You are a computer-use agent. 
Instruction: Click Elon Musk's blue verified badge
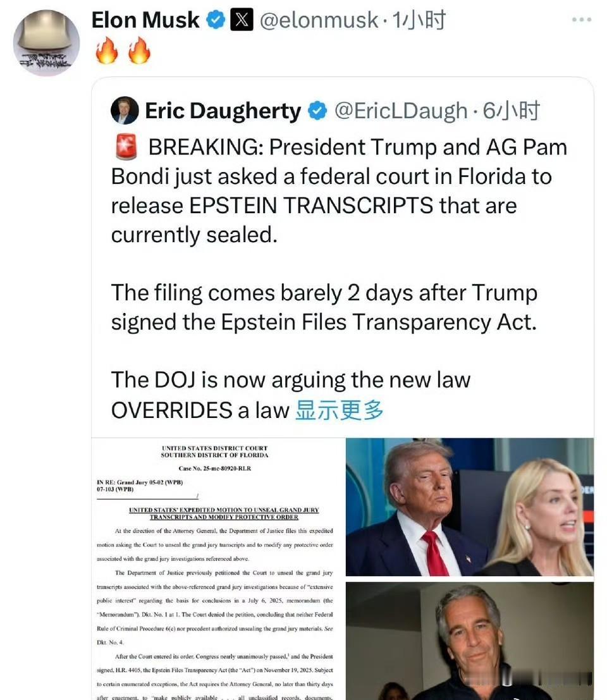pyautogui.click(x=216, y=20)
